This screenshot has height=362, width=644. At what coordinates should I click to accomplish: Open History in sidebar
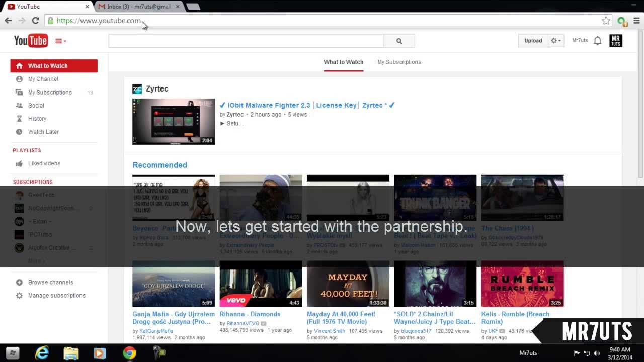(37, 119)
